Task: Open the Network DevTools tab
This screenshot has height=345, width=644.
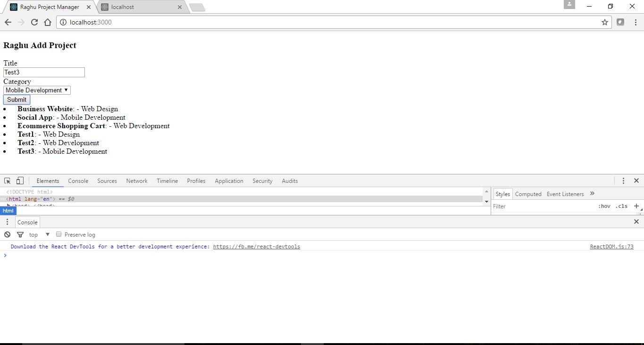Action: [x=137, y=181]
